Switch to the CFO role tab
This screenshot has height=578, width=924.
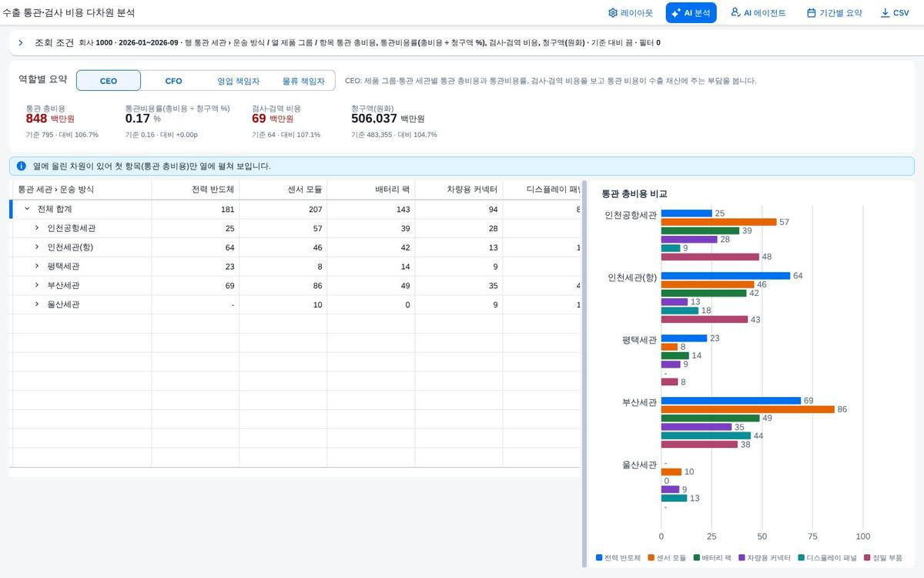point(173,81)
